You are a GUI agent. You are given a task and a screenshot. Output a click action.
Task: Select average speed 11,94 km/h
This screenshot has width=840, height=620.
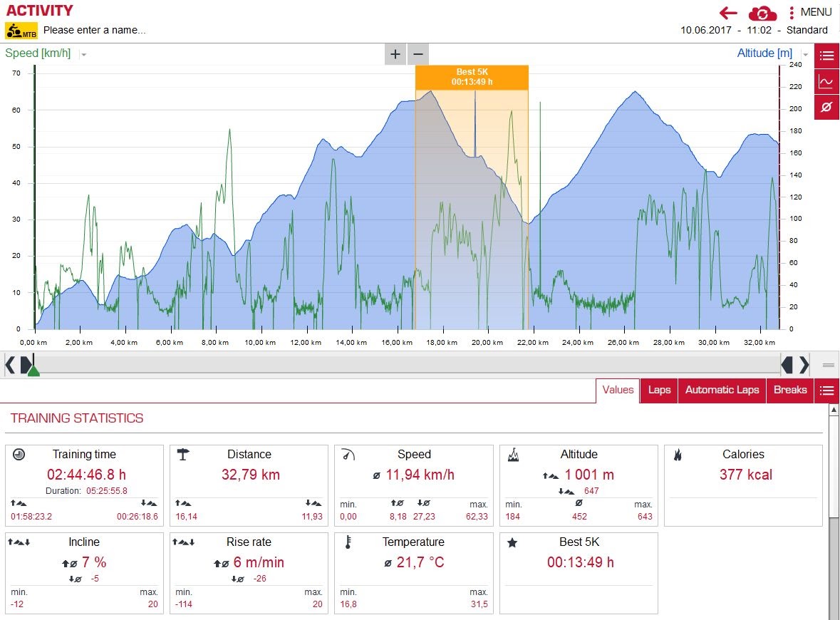coord(420,474)
